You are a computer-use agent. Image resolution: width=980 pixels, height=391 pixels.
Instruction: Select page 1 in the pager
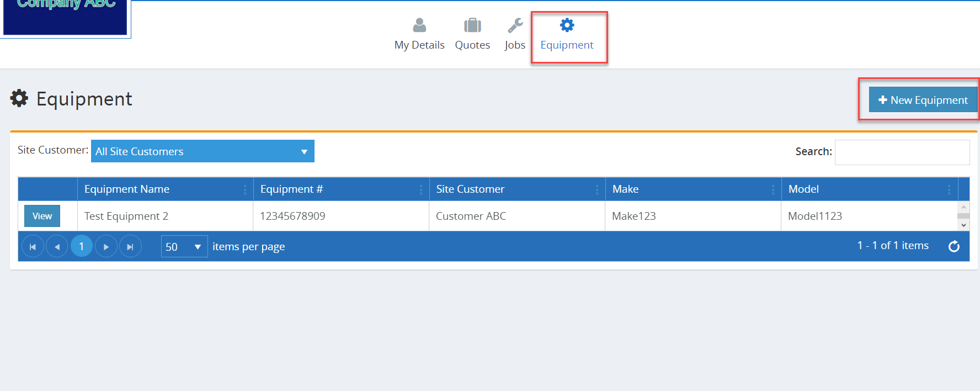pos(82,246)
